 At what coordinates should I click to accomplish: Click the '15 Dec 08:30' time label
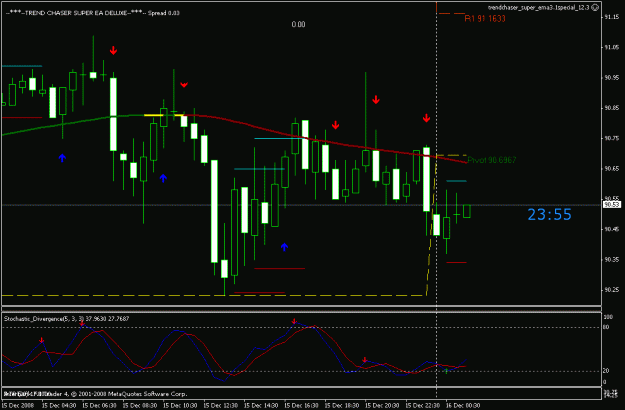coord(140,406)
